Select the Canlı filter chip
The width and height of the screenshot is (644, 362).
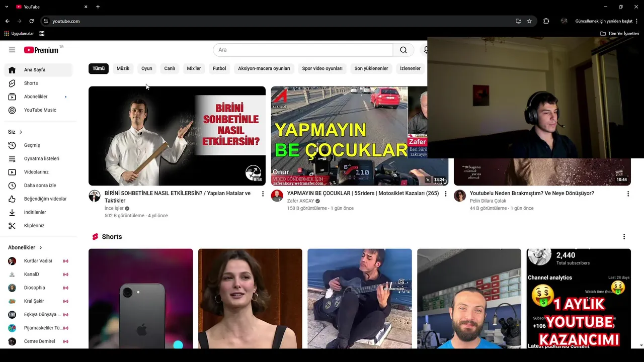click(x=170, y=68)
